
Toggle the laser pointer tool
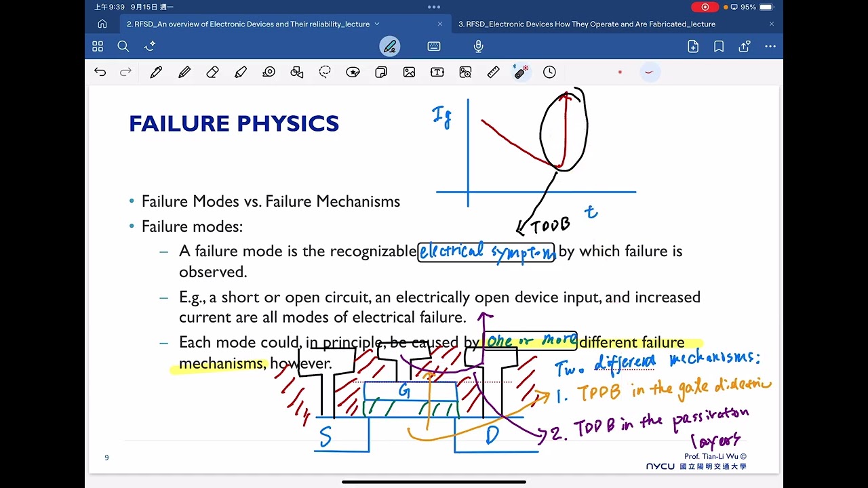coord(521,72)
